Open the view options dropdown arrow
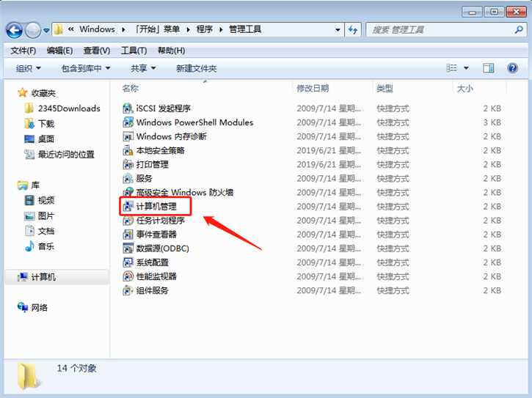 (x=466, y=68)
